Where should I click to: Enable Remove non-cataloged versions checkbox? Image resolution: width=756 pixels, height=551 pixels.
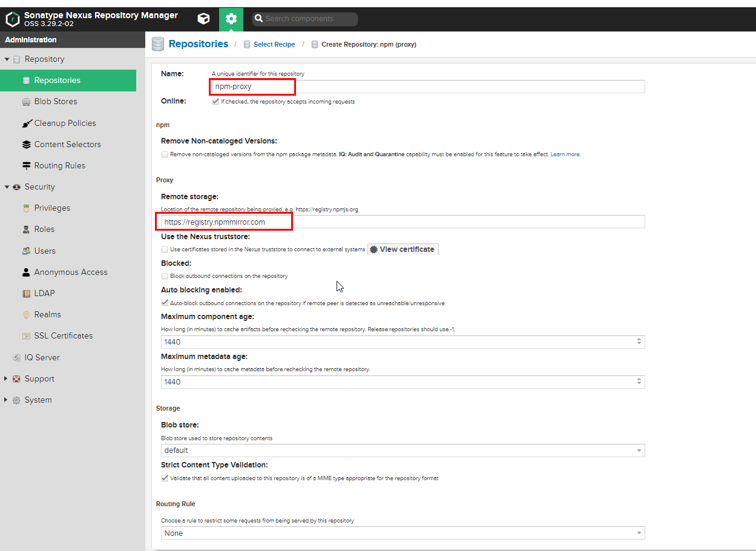165,154
